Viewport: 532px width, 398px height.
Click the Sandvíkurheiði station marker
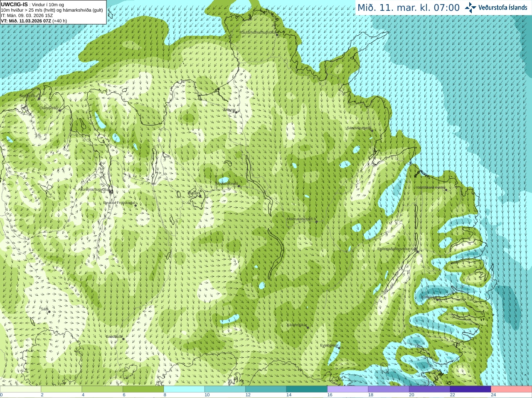[372, 130]
